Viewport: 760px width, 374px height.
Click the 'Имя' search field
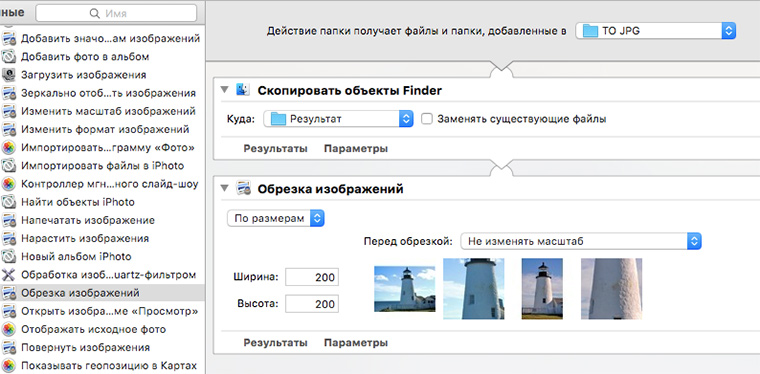(x=116, y=14)
